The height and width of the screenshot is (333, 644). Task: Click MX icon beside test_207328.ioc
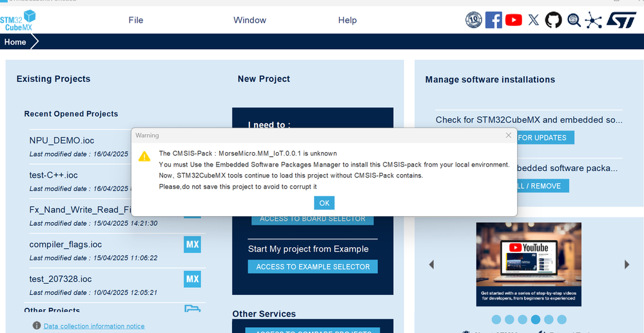click(192, 279)
